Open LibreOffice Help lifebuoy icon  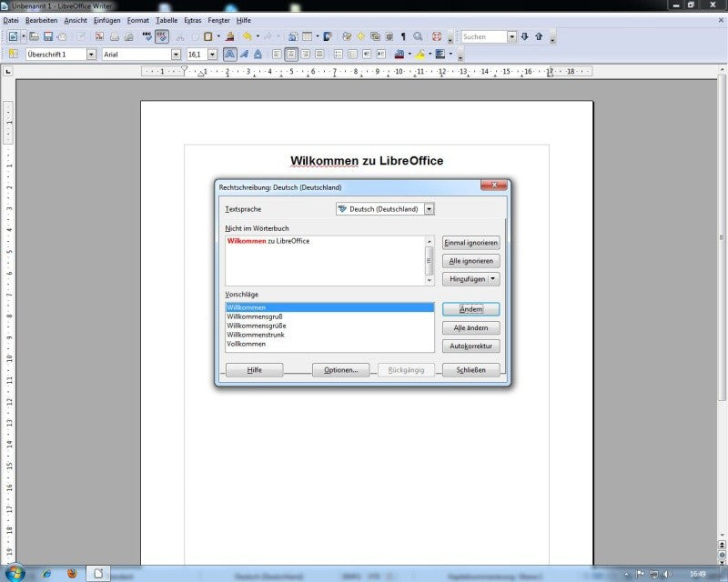click(x=437, y=36)
